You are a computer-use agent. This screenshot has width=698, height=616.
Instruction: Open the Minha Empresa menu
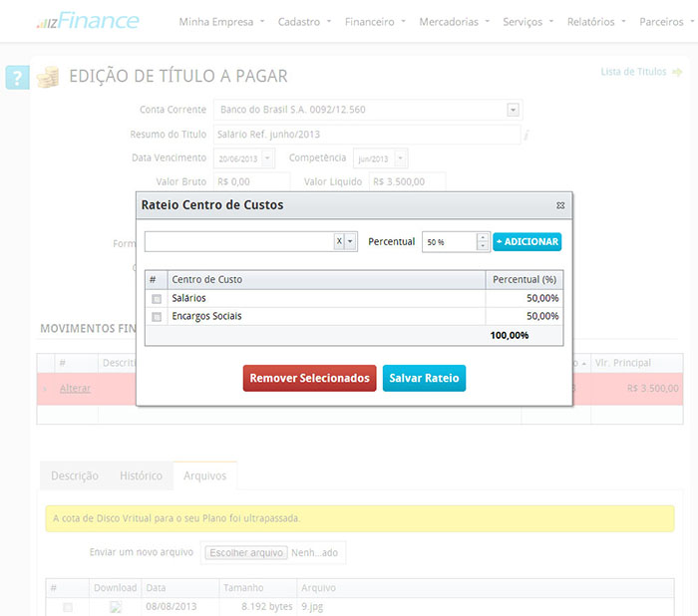(221, 22)
